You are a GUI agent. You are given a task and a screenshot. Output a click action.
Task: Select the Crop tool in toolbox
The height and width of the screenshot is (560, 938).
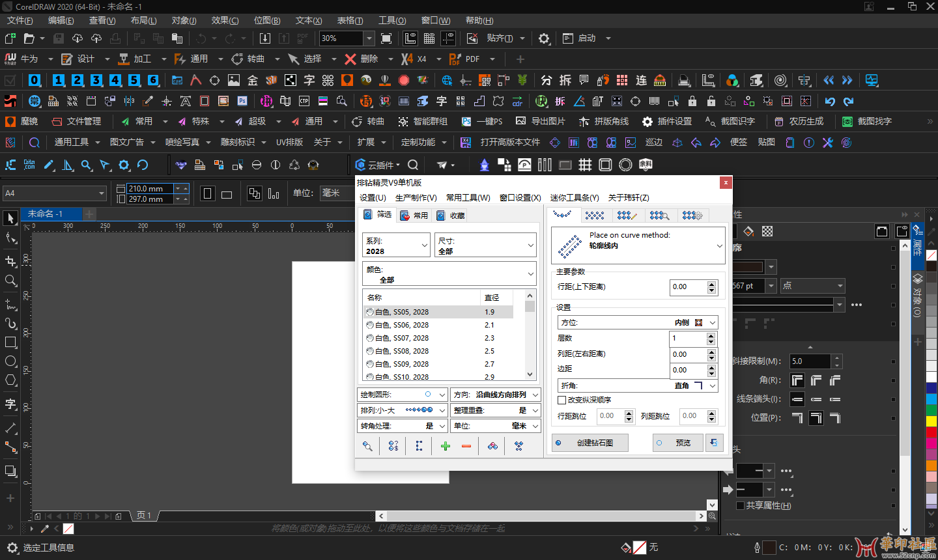coord(10,261)
